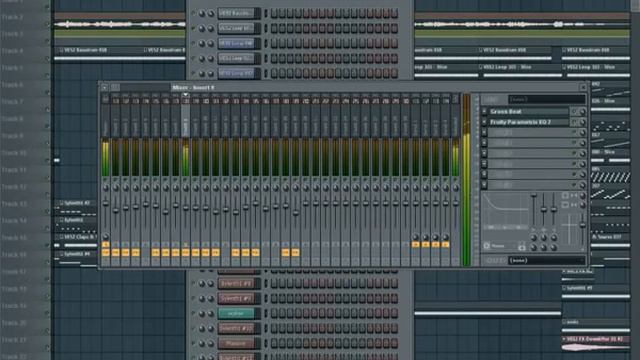Toggle the Insert 1 mute LED in the mixer

(116, 179)
